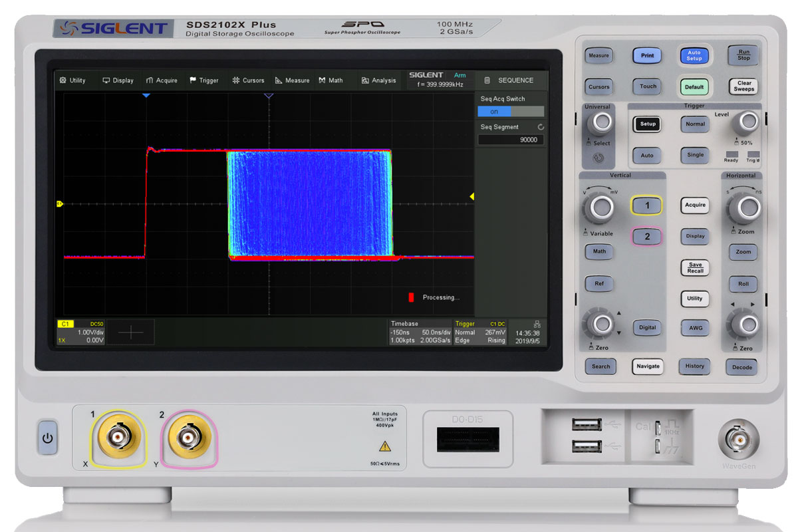Push the Vertical Variable knob
Screen dimensions: 798x532
tap(602, 208)
